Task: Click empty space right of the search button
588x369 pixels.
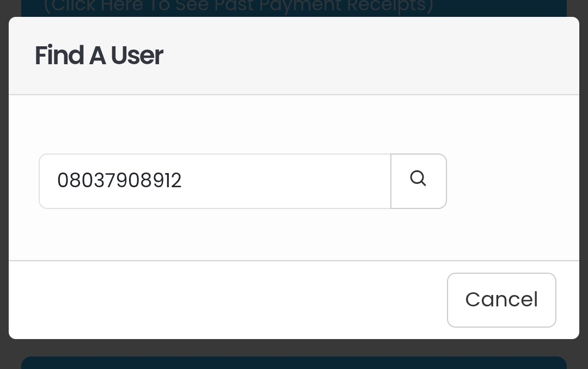Action: coord(512,181)
